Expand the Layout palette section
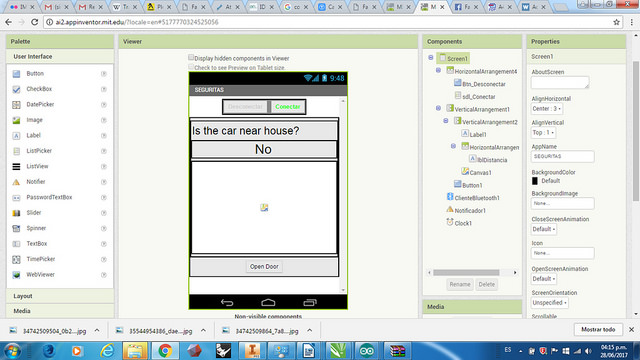The width and height of the screenshot is (640, 360). tap(60, 296)
